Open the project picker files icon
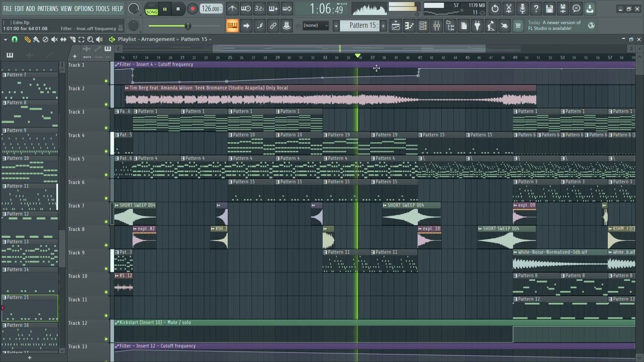The height and width of the screenshot is (362, 644). click(464, 26)
